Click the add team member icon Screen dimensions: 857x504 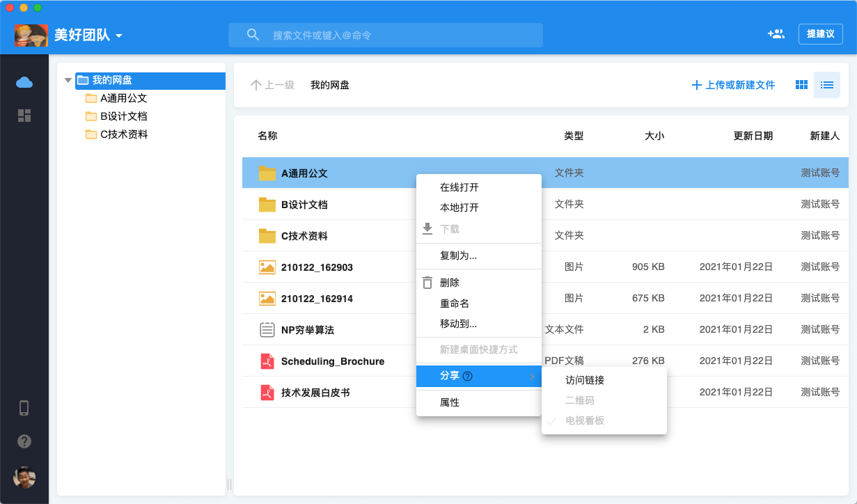click(x=776, y=33)
